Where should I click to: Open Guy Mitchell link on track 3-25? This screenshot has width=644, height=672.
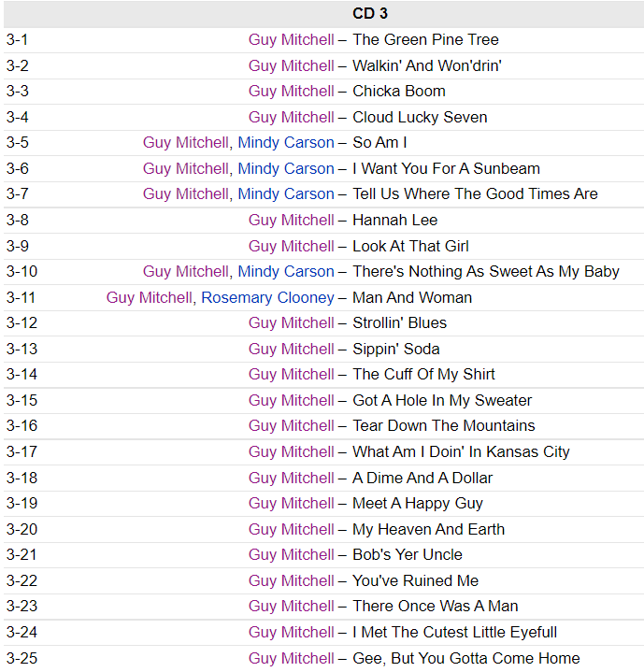pyautogui.click(x=291, y=659)
